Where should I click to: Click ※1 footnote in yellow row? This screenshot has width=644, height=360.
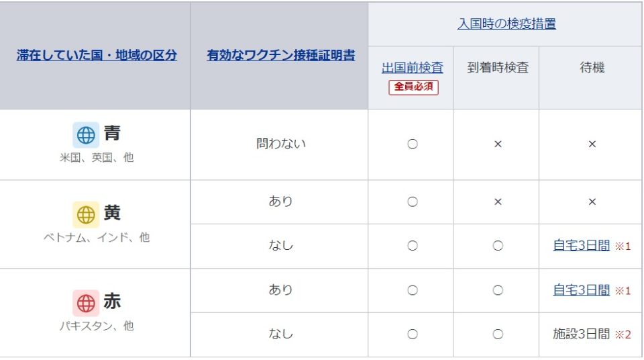623,246
